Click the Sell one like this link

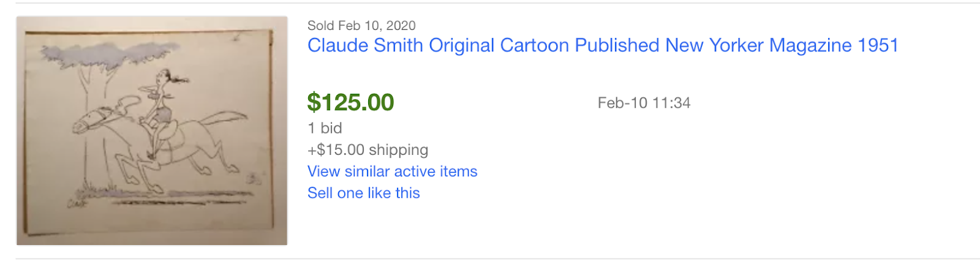click(363, 193)
